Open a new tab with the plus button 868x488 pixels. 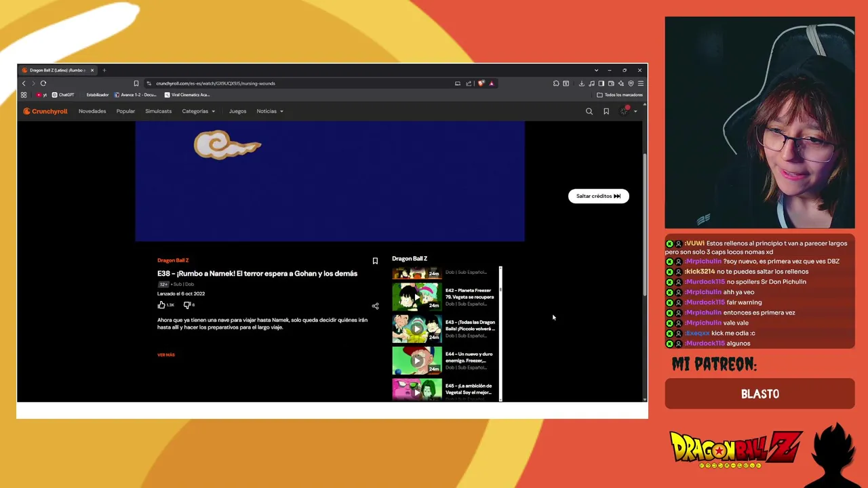tap(104, 70)
